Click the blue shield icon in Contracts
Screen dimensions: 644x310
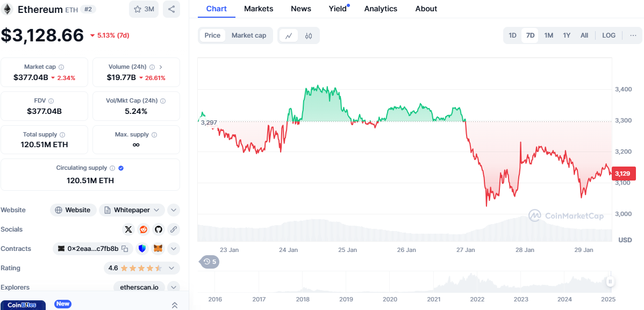pos(142,248)
